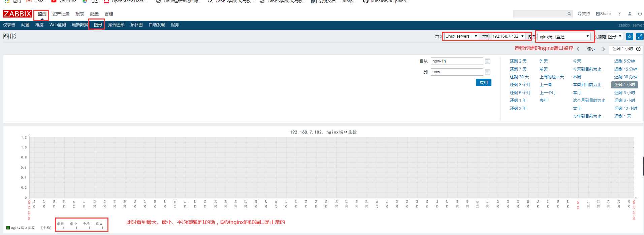Open the 支持 support link

pos(584,14)
